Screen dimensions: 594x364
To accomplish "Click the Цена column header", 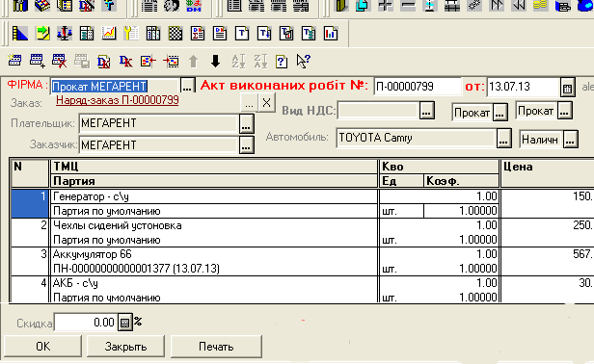I will click(548, 173).
